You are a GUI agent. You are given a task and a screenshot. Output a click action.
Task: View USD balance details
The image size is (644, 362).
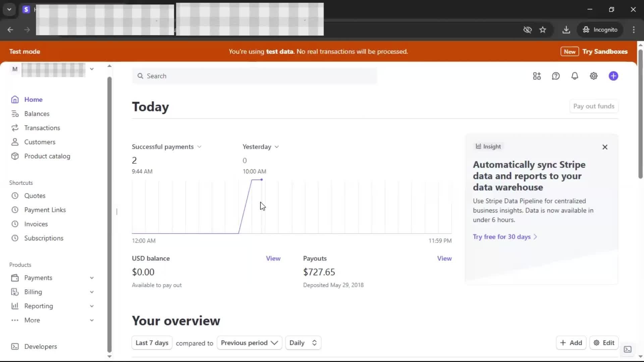point(273,258)
